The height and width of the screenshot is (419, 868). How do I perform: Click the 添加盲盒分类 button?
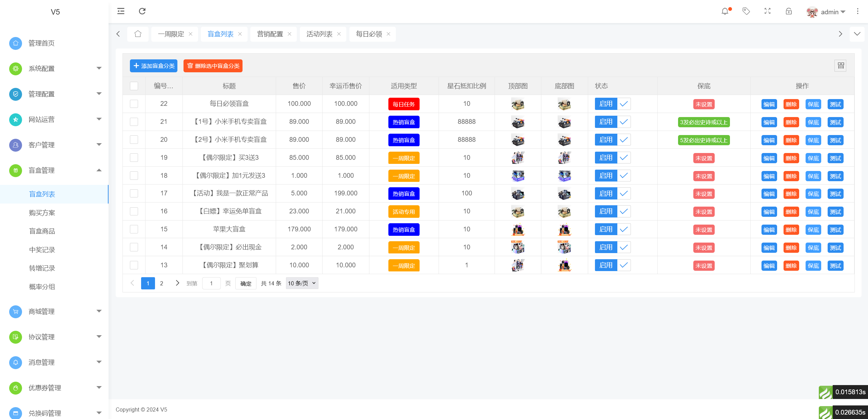click(x=153, y=65)
